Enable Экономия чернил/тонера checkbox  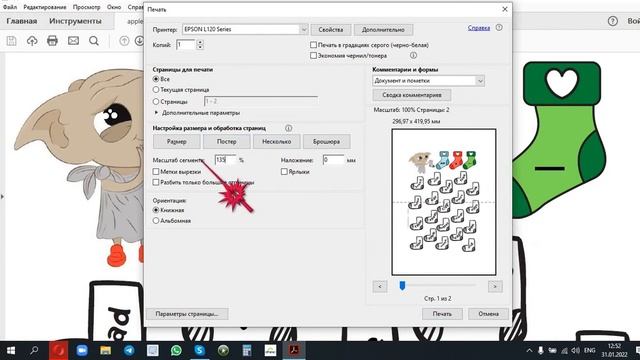[x=313, y=56]
